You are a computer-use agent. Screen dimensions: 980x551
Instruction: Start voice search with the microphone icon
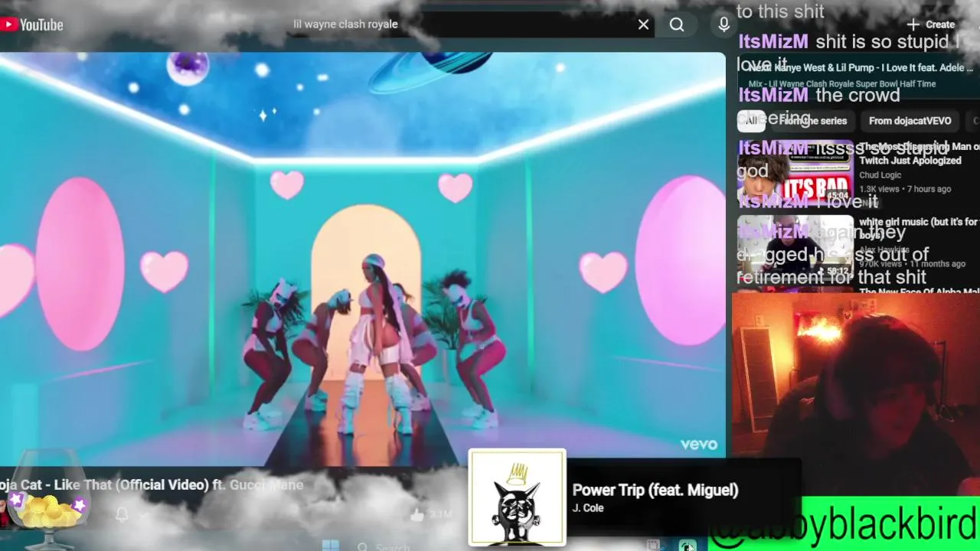(x=724, y=24)
